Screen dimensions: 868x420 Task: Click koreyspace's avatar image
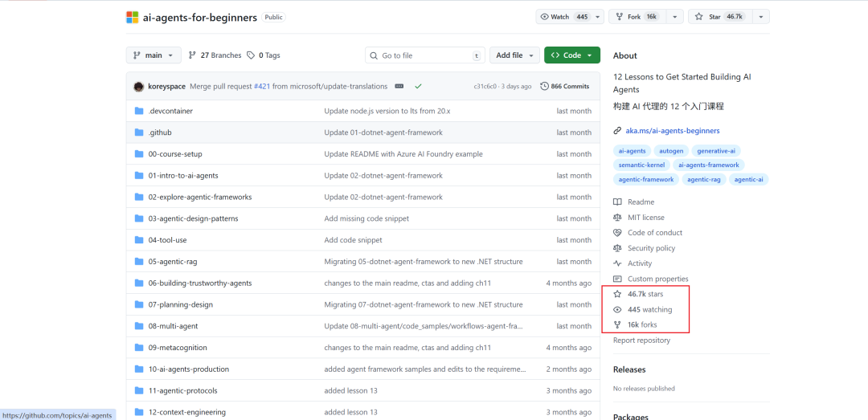click(x=139, y=86)
